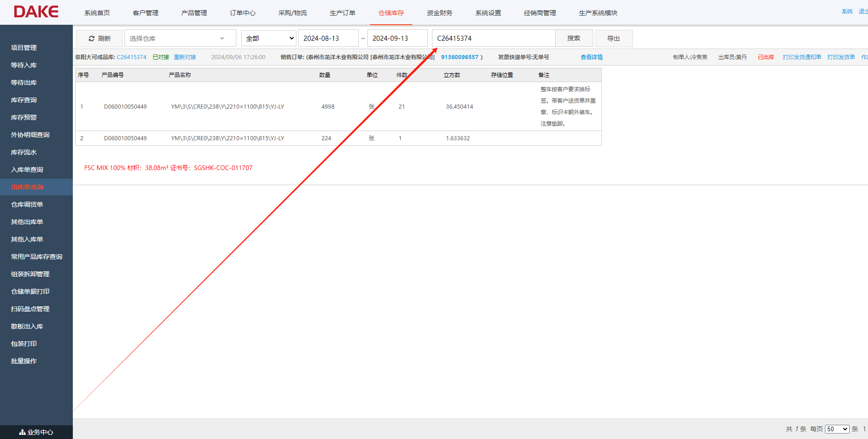Click the 重新对接 link

[185, 57]
